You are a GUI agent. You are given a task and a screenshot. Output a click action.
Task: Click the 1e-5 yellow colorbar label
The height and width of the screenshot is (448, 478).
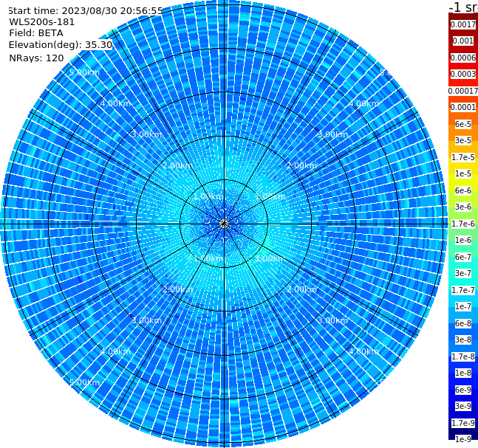(463, 173)
